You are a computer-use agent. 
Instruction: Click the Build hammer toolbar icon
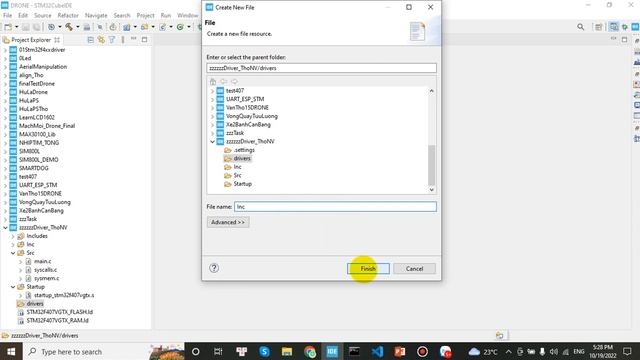pyautogui.click(x=69, y=27)
